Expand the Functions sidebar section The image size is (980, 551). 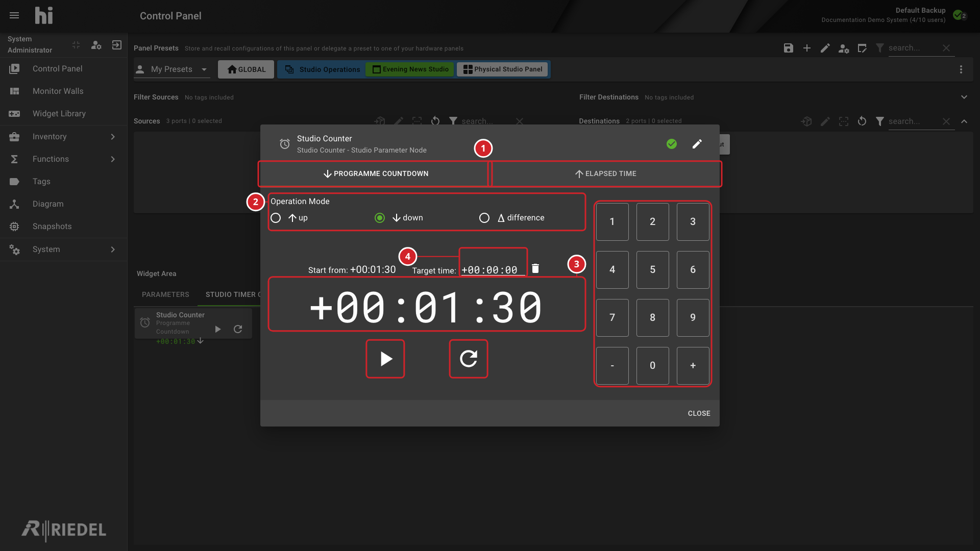pyautogui.click(x=63, y=159)
